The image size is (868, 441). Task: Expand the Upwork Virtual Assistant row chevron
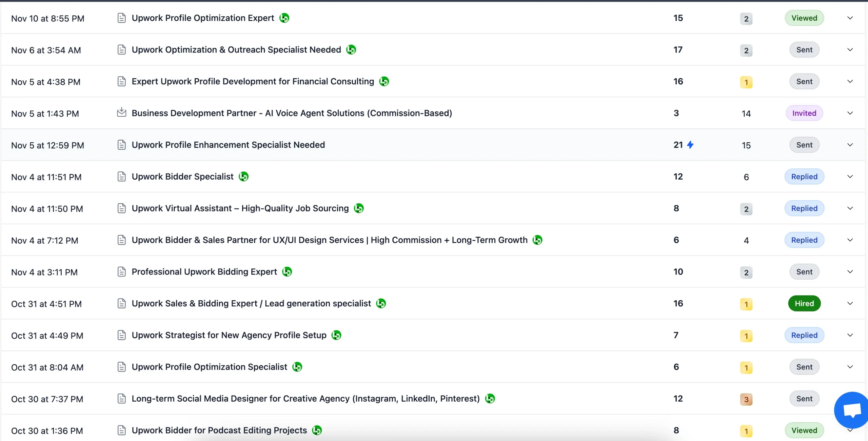850,208
